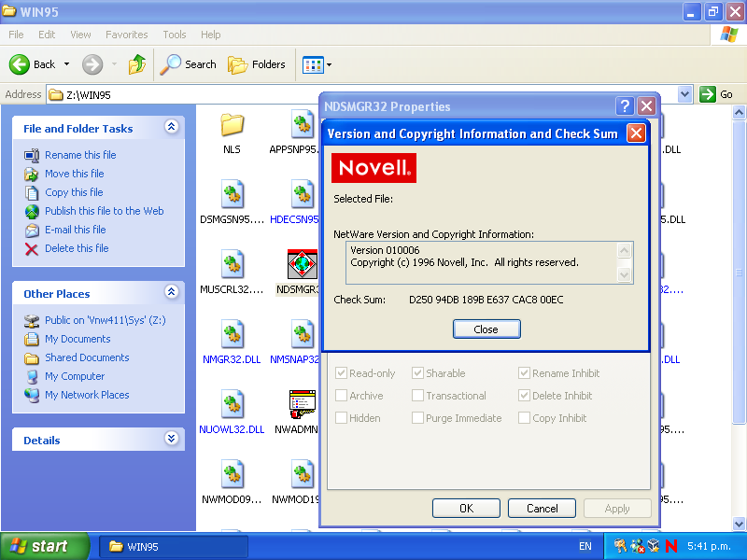This screenshot has height=560, width=747.
Task: Toggle the Archive checkbox
Action: point(341,395)
